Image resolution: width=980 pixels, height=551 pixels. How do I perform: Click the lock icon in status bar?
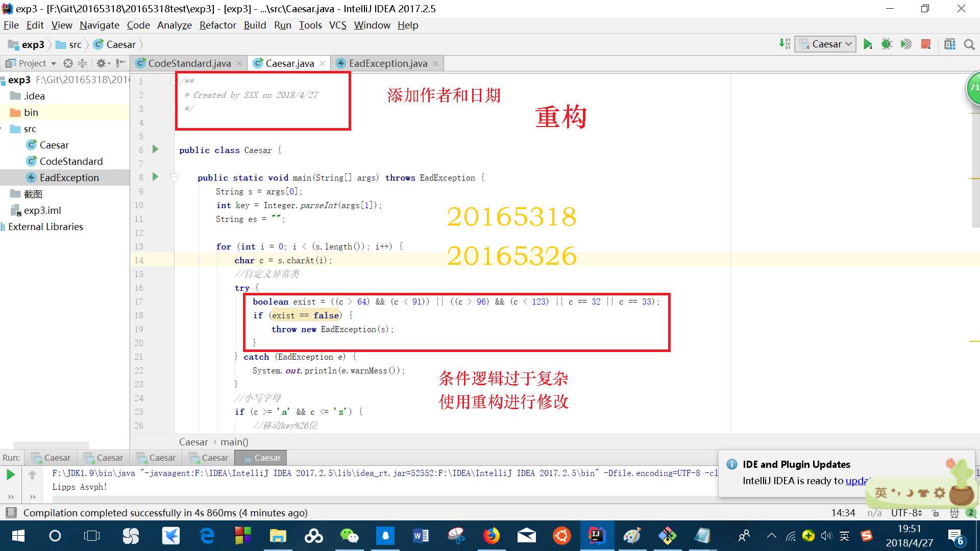935,513
